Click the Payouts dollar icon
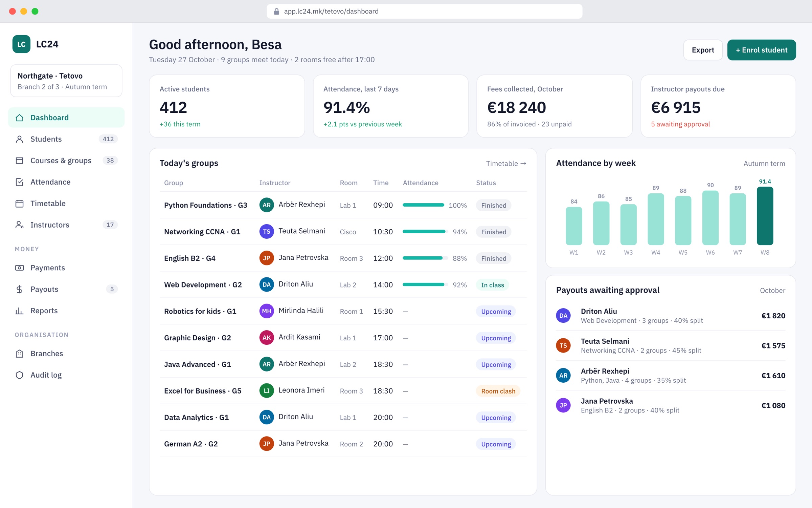 (20, 289)
